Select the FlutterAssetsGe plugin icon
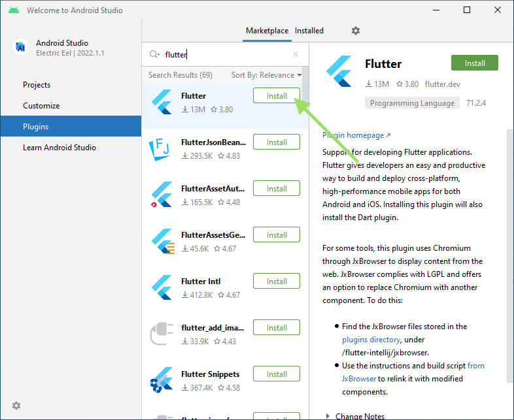The image size is (514, 420). tap(163, 241)
